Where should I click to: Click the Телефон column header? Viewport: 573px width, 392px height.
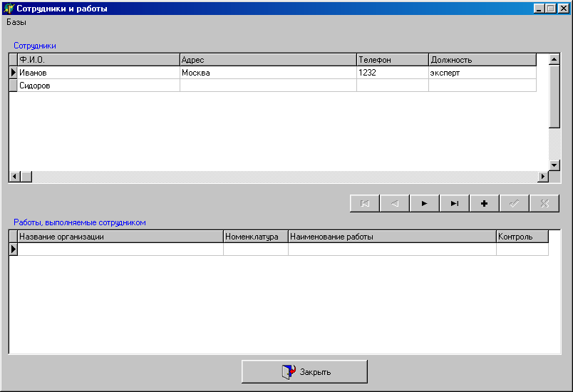tap(393, 60)
